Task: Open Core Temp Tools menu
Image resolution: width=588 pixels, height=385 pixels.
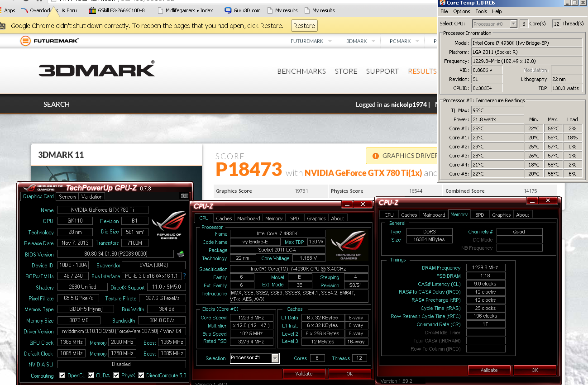Action: [x=481, y=11]
